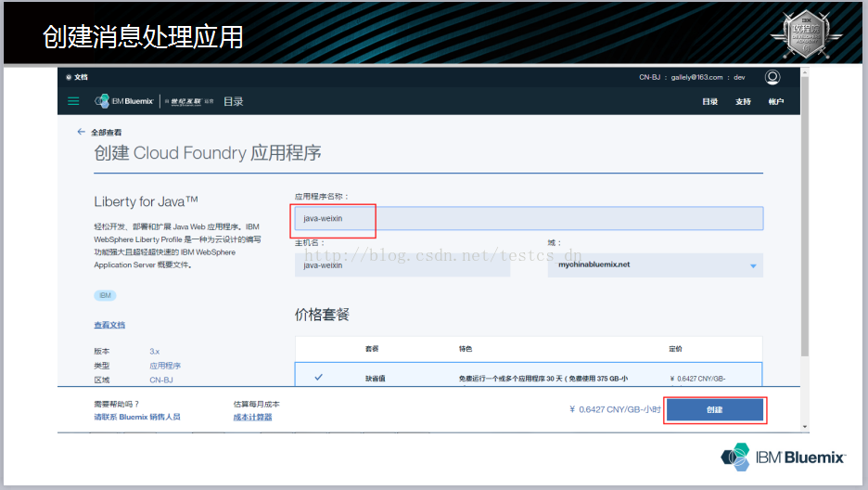This screenshot has height=490, width=868.
Task: Click the price ¥ 0.6427 CNY/GB-小时 text
Action: 615,409
